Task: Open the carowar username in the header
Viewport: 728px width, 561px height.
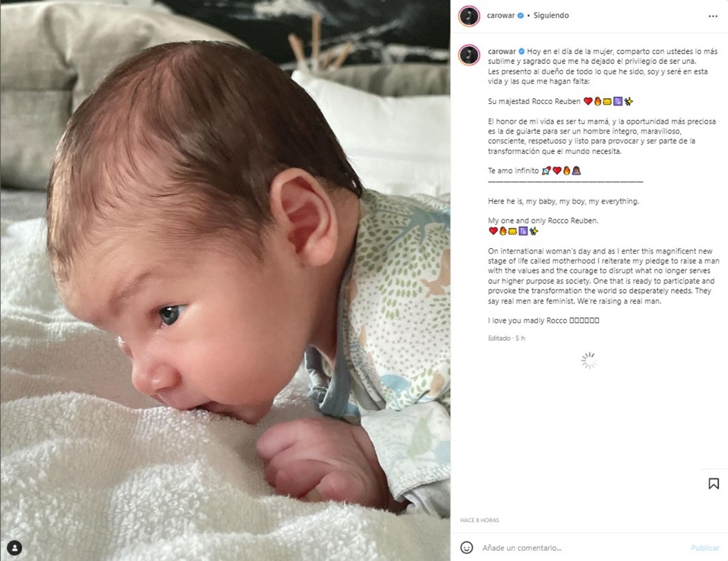Action: click(501, 15)
